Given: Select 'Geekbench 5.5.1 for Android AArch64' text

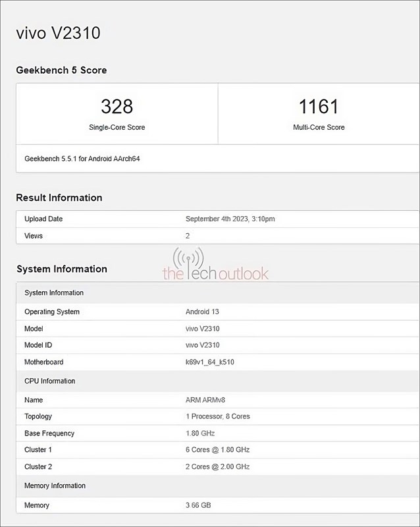Looking at the screenshot, I should [82, 159].
